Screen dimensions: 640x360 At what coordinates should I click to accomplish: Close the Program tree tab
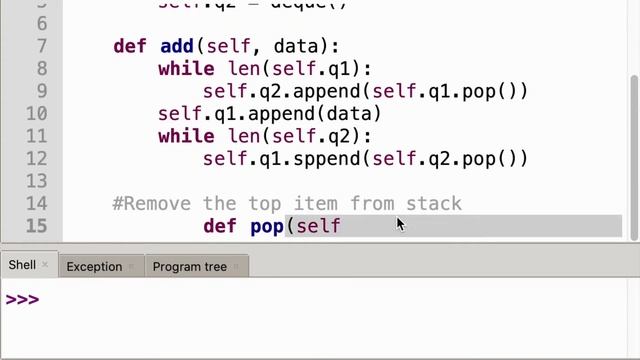pyautogui.click(x=236, y=267)
